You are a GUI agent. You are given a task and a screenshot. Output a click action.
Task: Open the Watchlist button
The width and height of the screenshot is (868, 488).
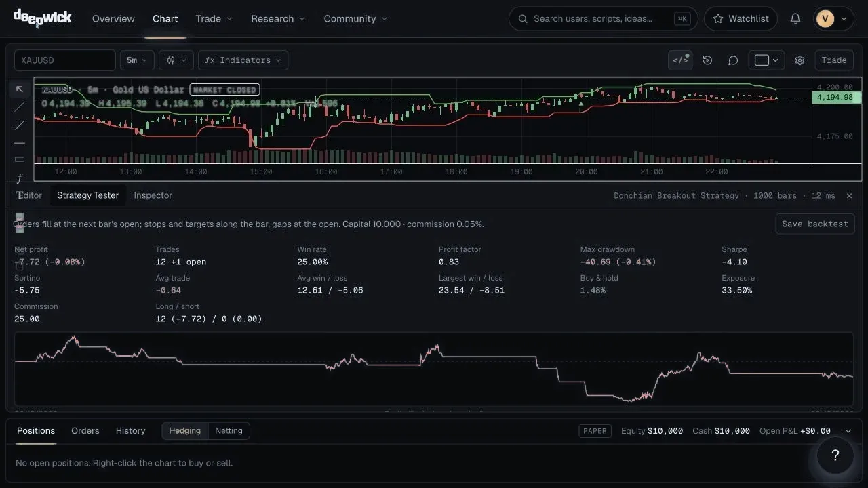click(742, 19)
